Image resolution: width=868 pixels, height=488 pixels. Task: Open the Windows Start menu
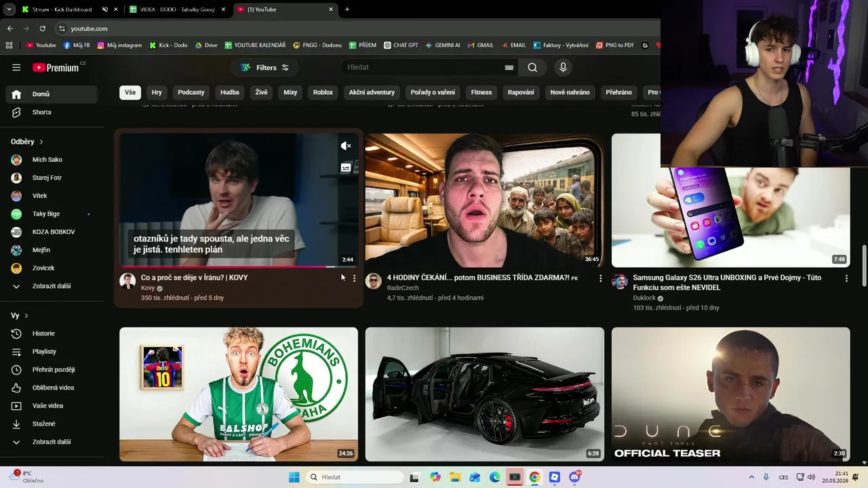(294, 477)
